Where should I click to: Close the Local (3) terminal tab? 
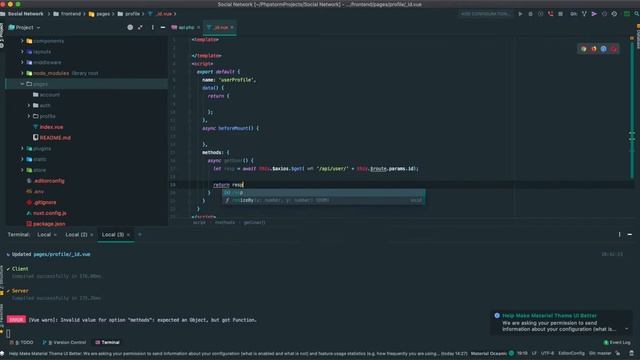pyautogui.click(x=128, y=235)
